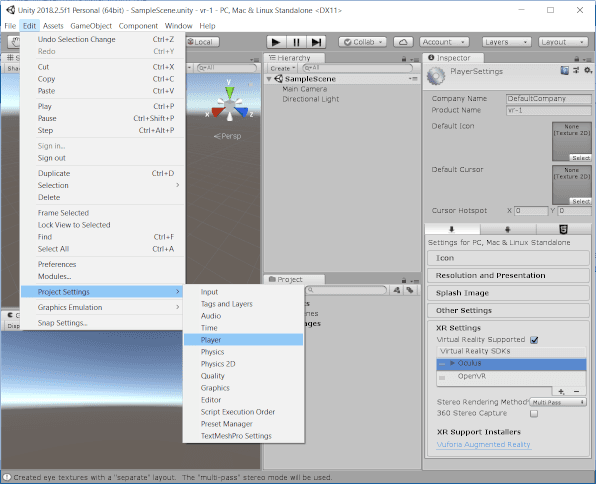Choose Quality in Project Settings submenu
Viewport: 596px width, 484px height.
point(243,376)
